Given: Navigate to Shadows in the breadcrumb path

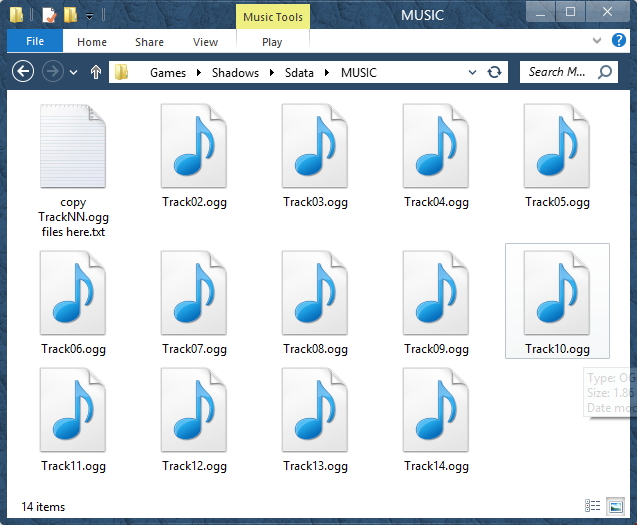Looking at the screenshot, I should pyautogui.click(x=235, y=72).
